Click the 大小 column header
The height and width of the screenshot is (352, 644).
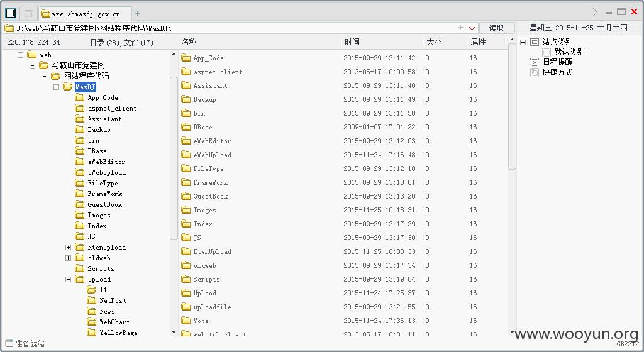coord(434,42)
